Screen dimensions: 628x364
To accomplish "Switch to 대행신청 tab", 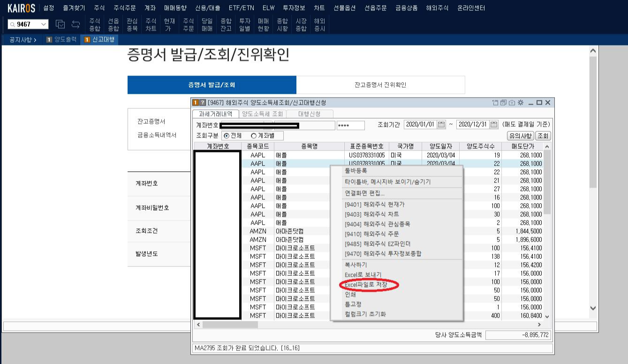I will point(310,114).
